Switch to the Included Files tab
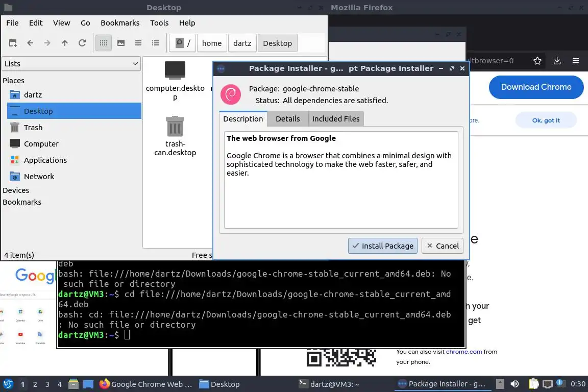The height and width of the screenshot is (392, 588). 336,119
